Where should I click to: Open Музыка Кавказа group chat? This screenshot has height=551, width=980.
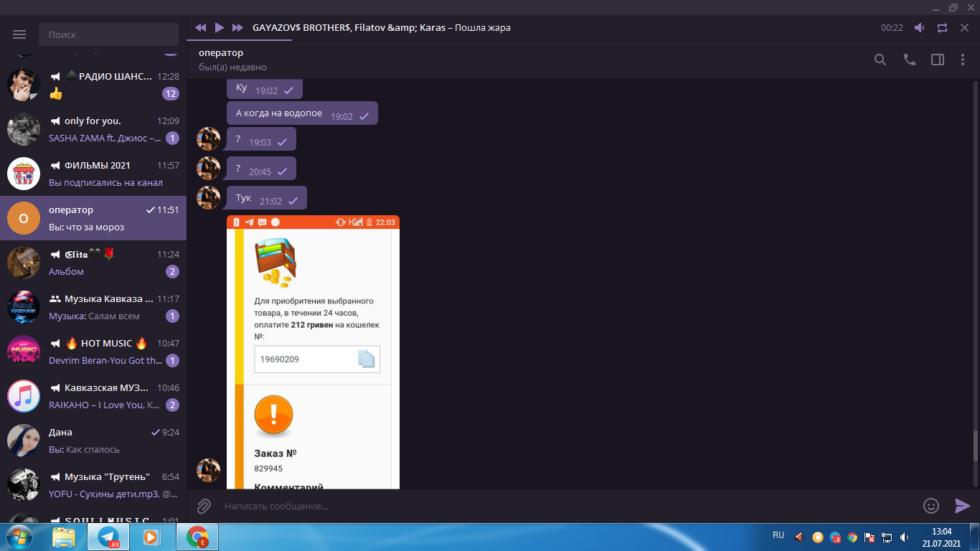(93, 307)
